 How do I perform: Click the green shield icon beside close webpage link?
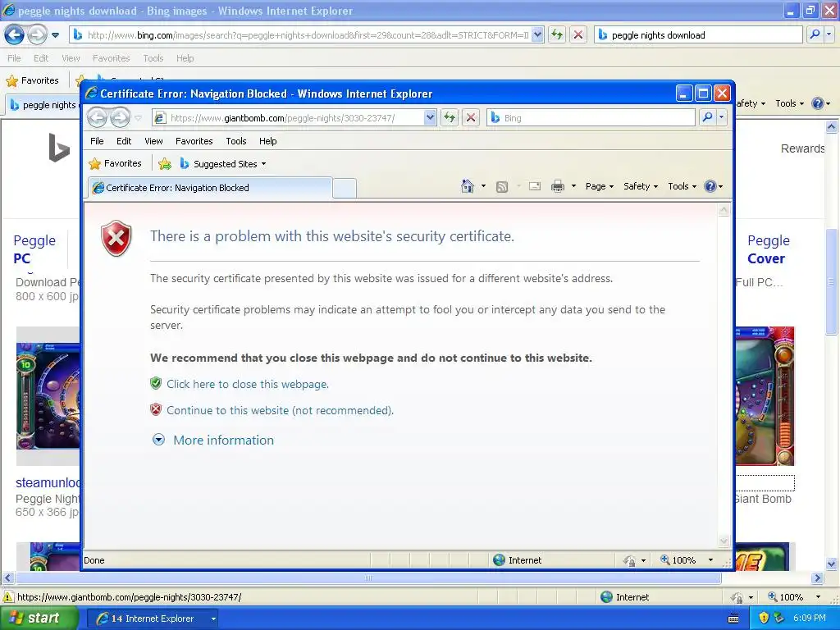point(156,383)
